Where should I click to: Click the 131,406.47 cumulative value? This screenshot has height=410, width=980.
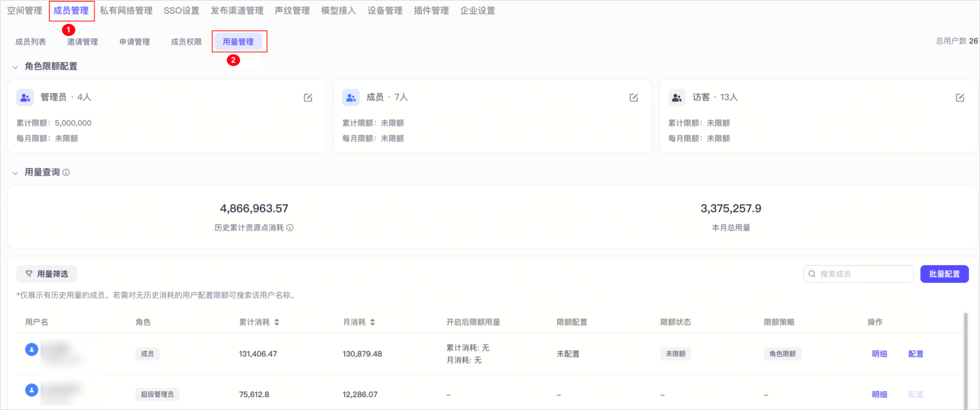(258, 354)
